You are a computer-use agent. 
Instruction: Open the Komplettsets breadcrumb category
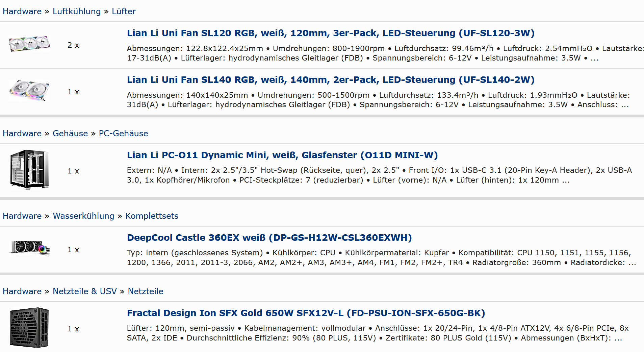pyautogui.click(x=152, y=216)
